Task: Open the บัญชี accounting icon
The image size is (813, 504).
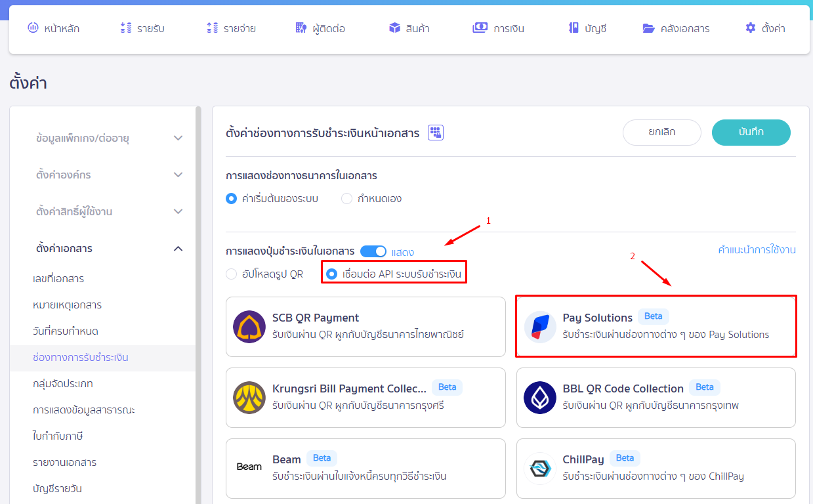Action: 570,28
